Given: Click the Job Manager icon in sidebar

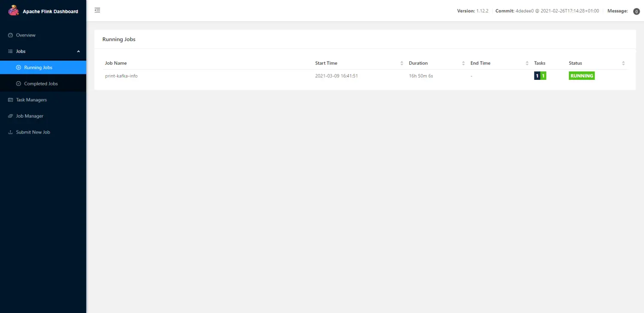Looking at the screenshot, I should [11, 116].
